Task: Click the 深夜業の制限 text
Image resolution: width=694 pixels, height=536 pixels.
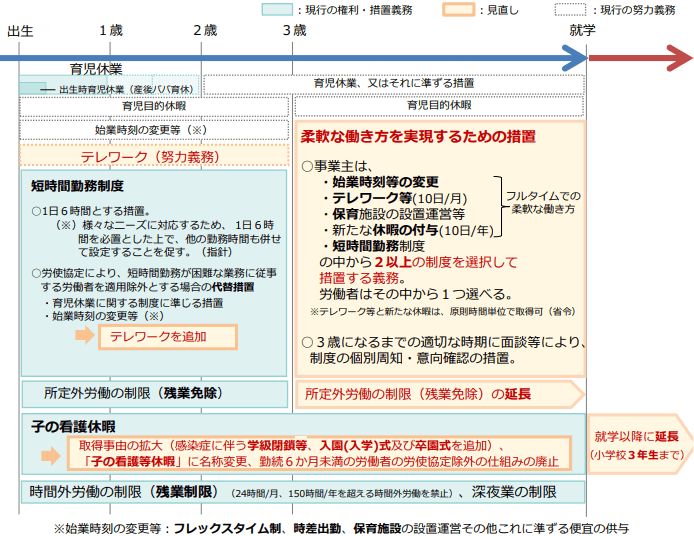Action: pos(514,492)
